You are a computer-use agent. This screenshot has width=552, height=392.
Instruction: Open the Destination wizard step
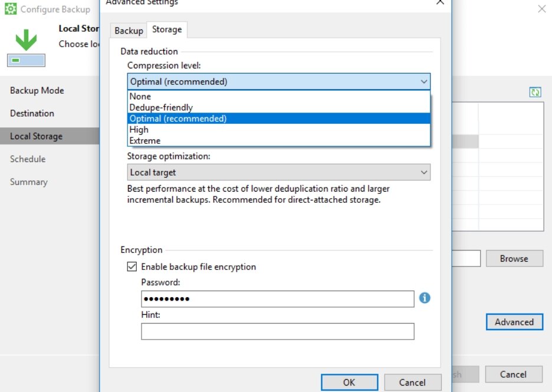coord(32,113)
